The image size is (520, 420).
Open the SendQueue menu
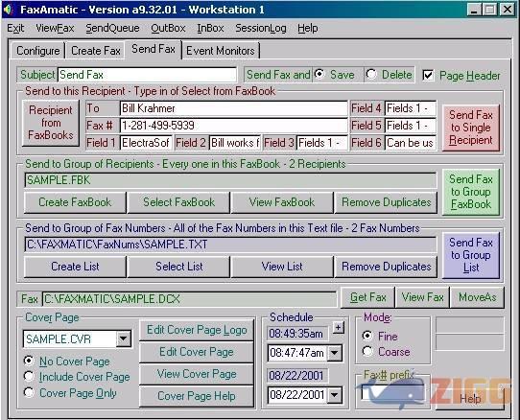112,28
